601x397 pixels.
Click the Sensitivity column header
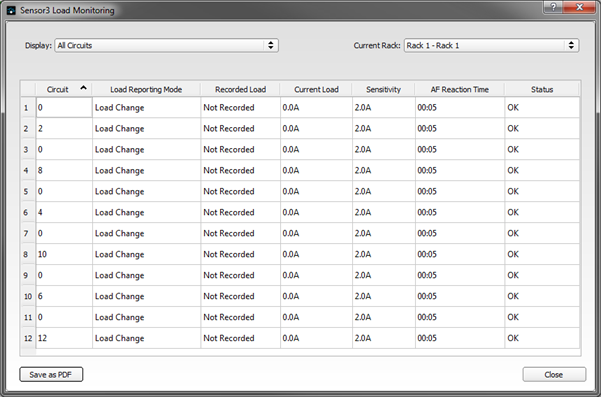pyautogui.click(x=383, y=89)
